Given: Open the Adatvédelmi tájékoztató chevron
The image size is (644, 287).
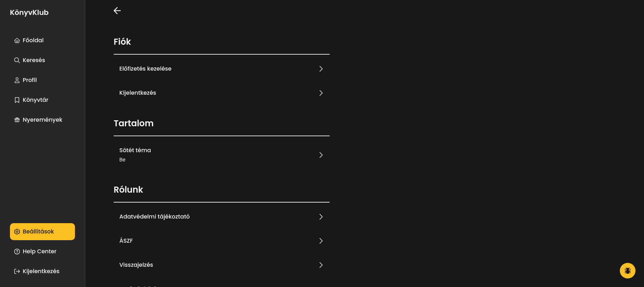Looking at the screenshot, I should pyautogui.click(x=321, y=217).
